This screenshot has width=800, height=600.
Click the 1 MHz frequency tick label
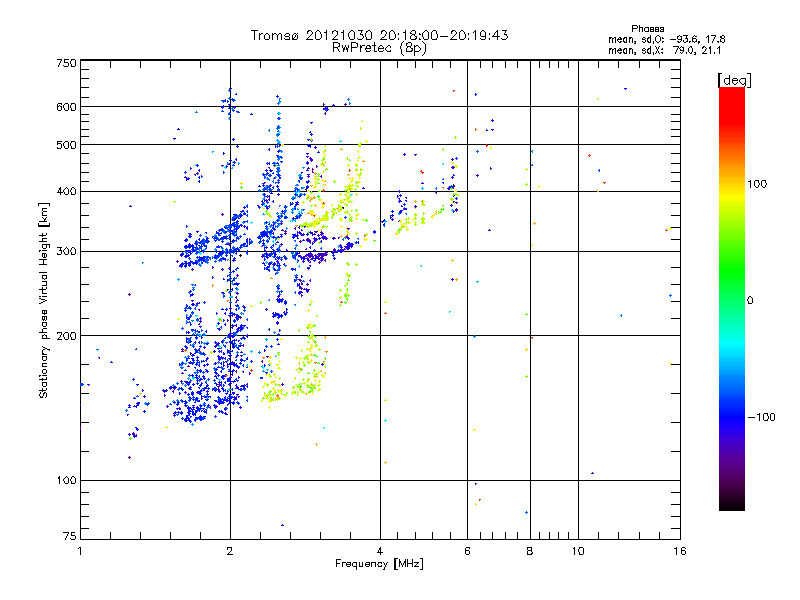pyautogui.click(x=80, y=551)
